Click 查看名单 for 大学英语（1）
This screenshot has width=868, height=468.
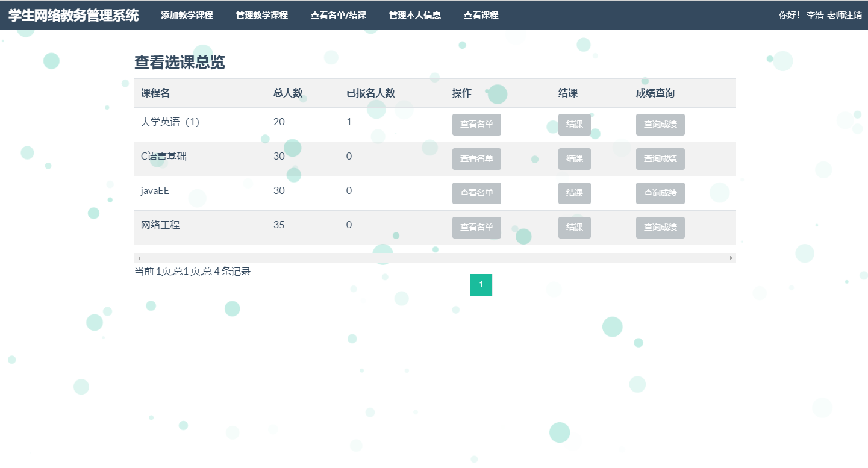coord(476,125)
